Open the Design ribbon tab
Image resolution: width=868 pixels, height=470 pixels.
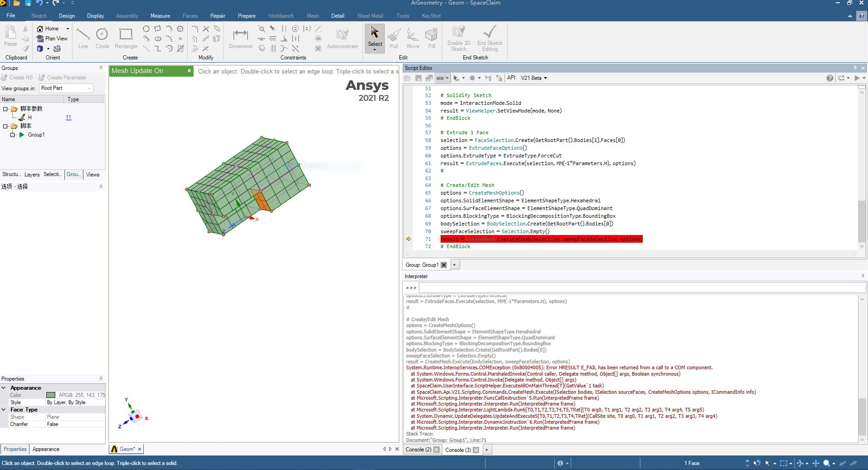67,16
